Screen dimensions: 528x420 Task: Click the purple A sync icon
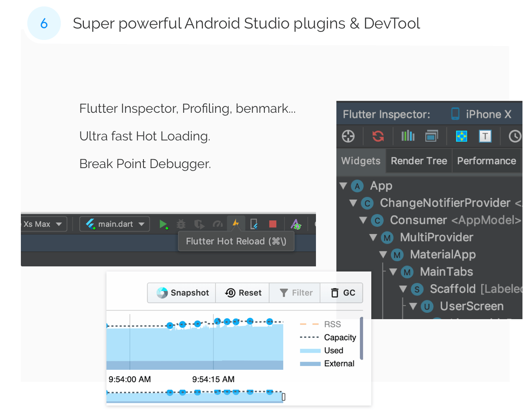[296, 224]
